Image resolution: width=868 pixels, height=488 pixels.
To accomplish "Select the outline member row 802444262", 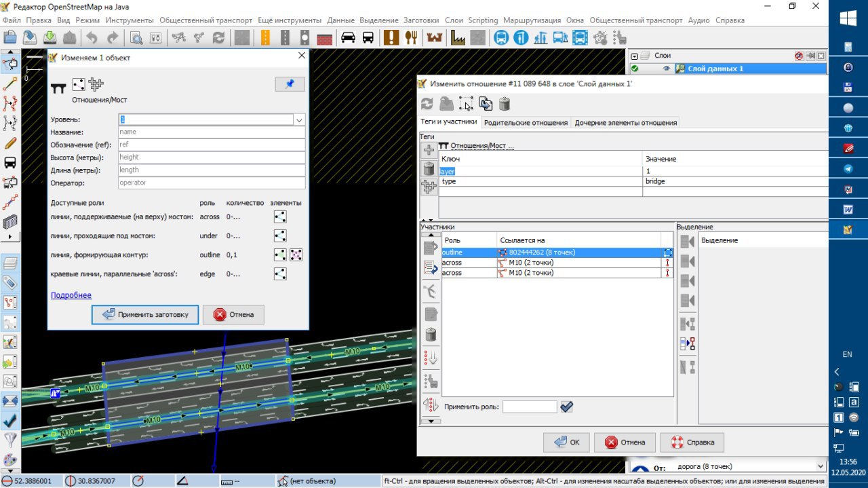I will [x=556, y=252].
